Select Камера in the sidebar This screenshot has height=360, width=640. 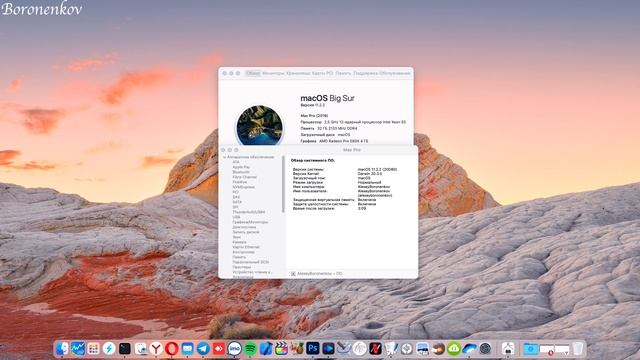239,242
